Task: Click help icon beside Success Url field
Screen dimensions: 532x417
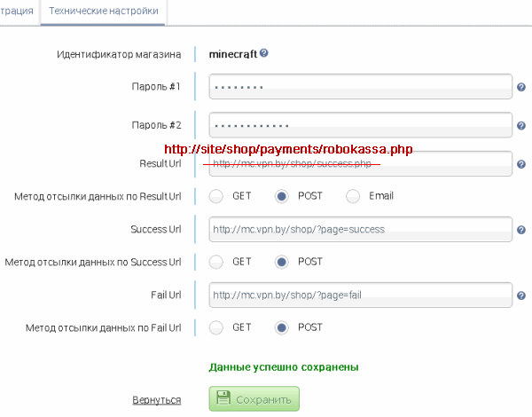Action: [x=521, y=230]
